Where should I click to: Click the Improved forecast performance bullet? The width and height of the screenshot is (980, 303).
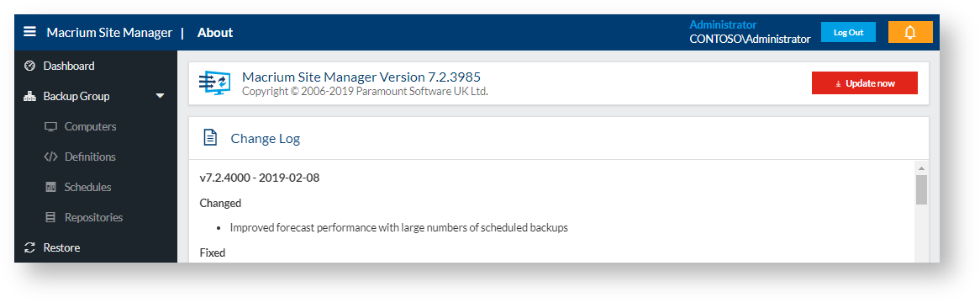point(398,228)
